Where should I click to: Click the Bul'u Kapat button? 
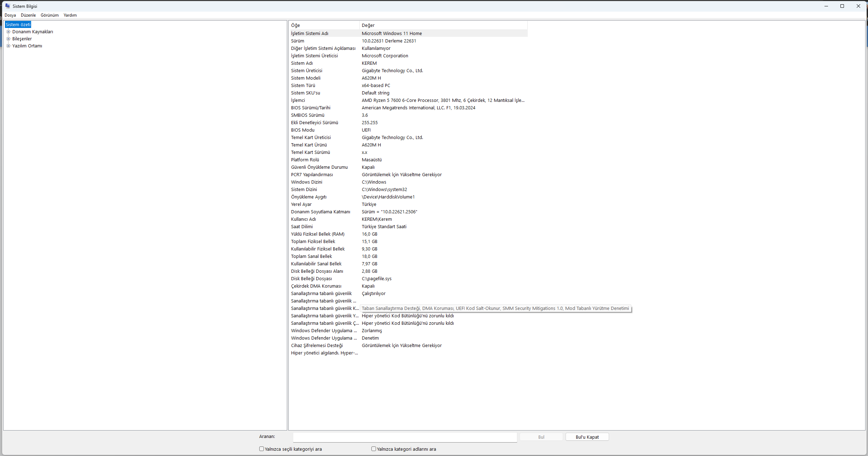pyautogui.click(x=587, y=437)
